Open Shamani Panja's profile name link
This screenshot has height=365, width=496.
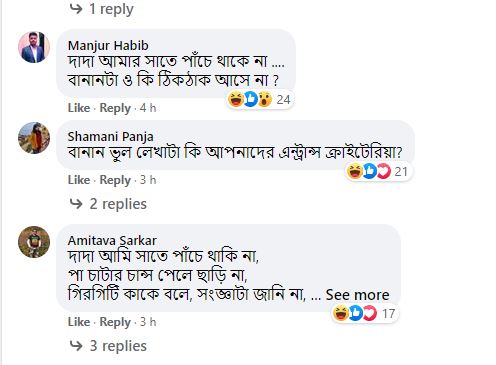[111, 136]
